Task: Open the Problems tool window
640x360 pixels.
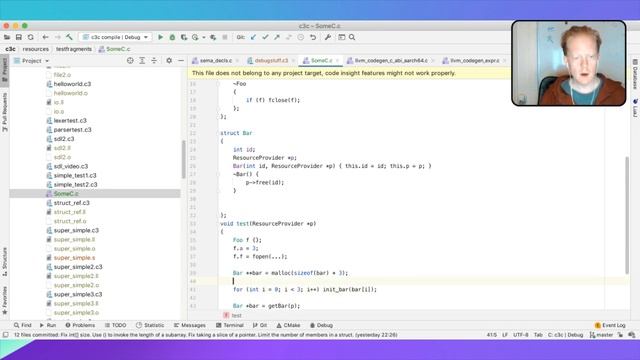Action: (80, 325)
